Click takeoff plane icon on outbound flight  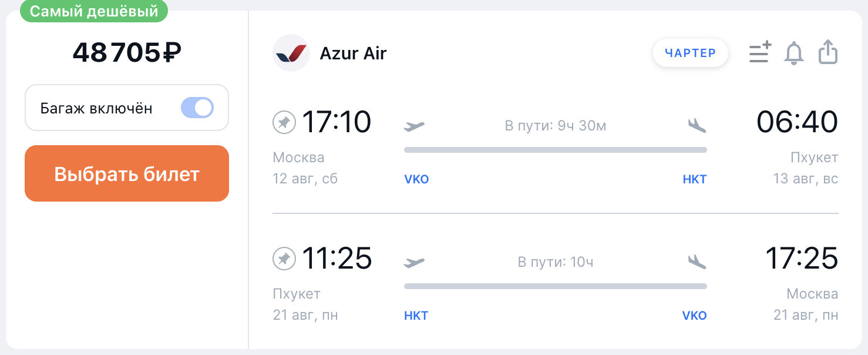pyautogui.click(x=414, y=126)
